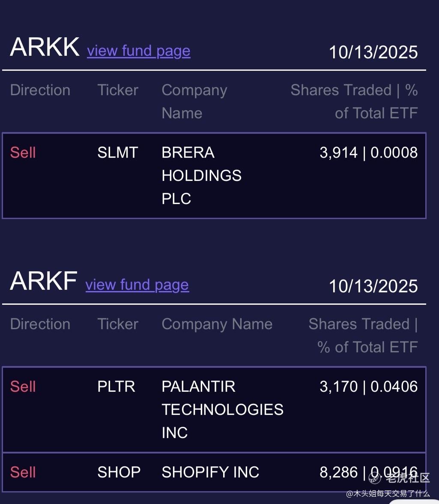439x504 pixels.
Task: Click the 3,170 shares traded value
Action: 338,387
